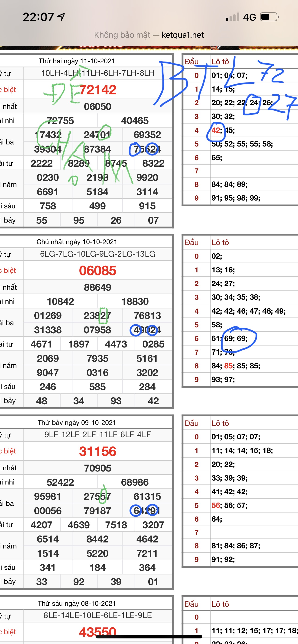Select the special prize number 31156
298x644 pixels.
[x=97, y=451]
